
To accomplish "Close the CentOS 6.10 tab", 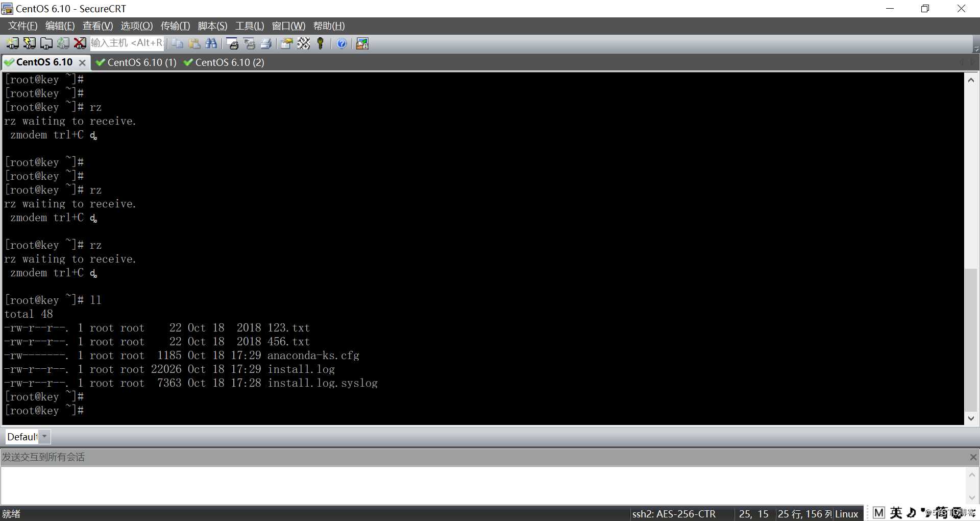I will click(82, 63).
